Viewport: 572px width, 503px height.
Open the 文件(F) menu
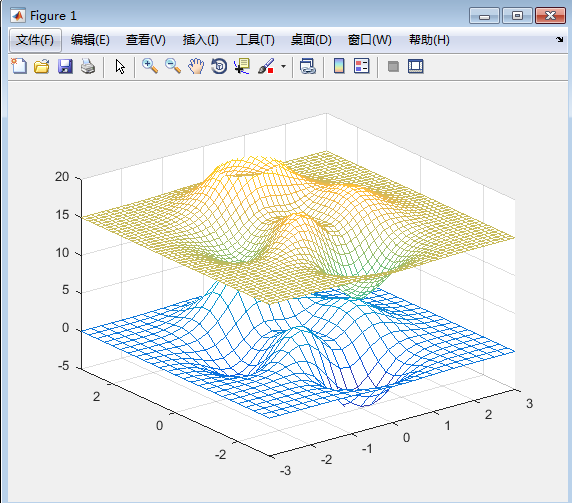click(x=35, y=40)
